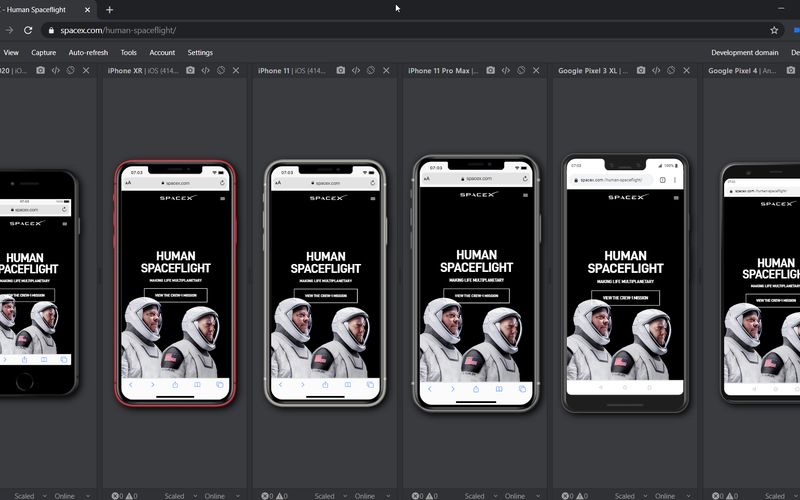
Task: Tap Safari back arrow in iPhone XR preview
Action: 131,385
